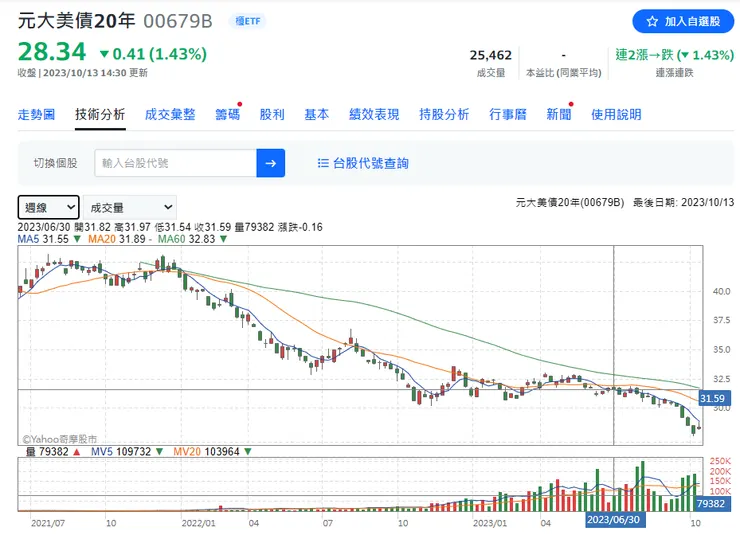Click the 250K volume axis label

pyautogui.click(x=720, y=461)
